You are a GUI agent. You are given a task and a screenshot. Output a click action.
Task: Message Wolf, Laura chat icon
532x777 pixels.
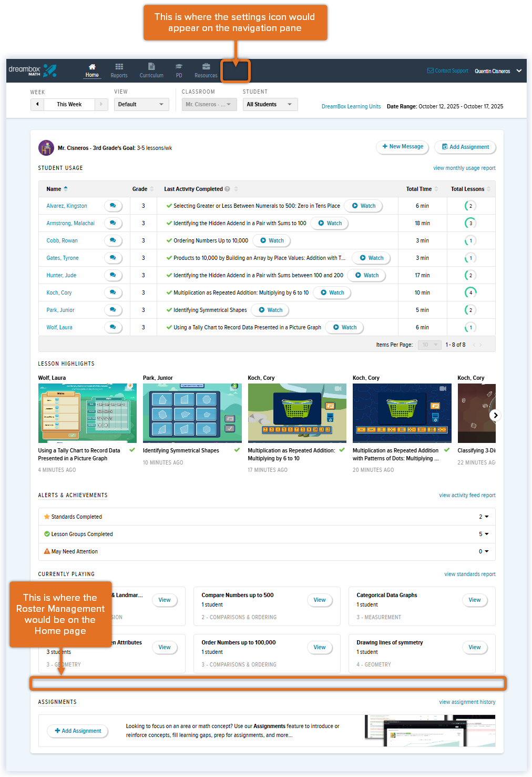click(113, 327)
